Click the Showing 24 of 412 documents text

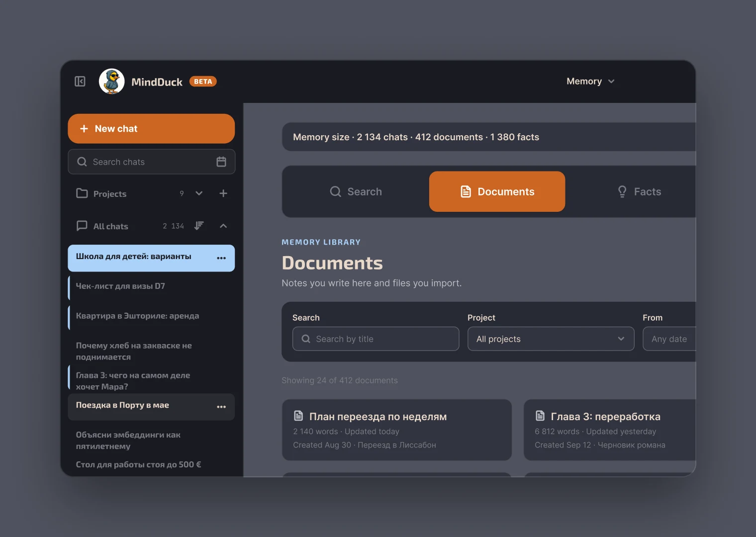pos(340,380)
